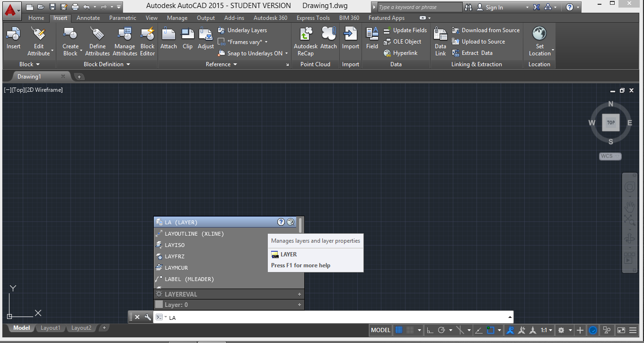The image size is (644, 343).
Task: Click the Pan hand icon in navigation bar
Action: [x=629, y=206]
